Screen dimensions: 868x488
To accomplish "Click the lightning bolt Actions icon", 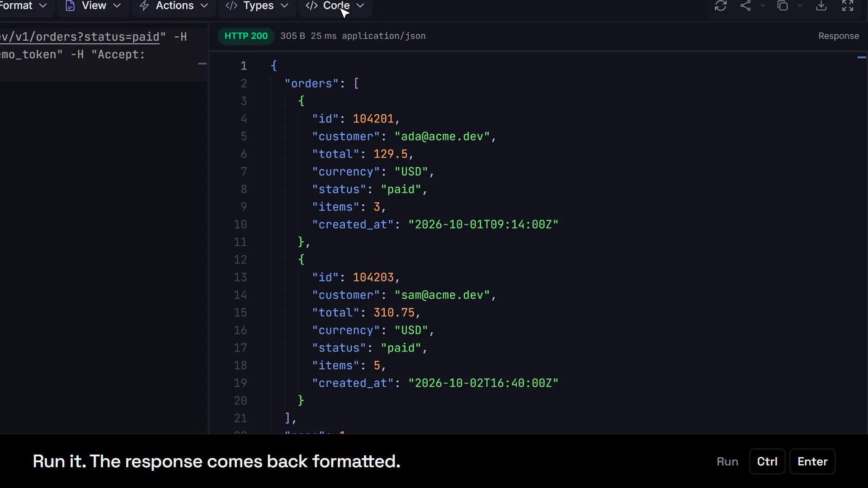I will click(x=144, y=5).
